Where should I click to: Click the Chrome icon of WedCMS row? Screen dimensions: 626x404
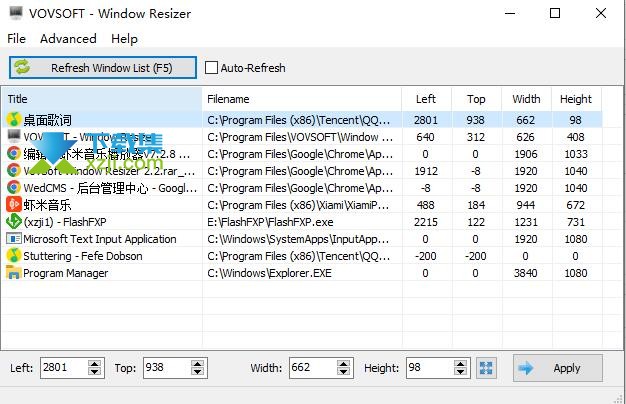(14, 188)
